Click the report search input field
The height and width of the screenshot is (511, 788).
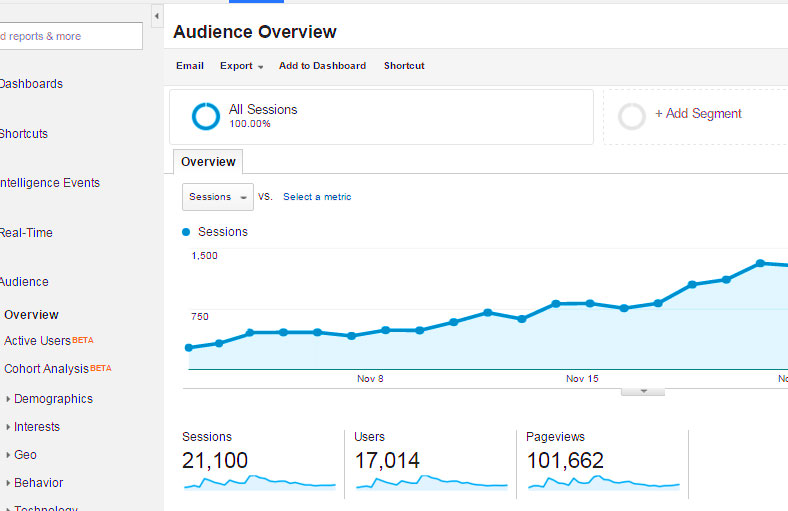coord(70,36)
